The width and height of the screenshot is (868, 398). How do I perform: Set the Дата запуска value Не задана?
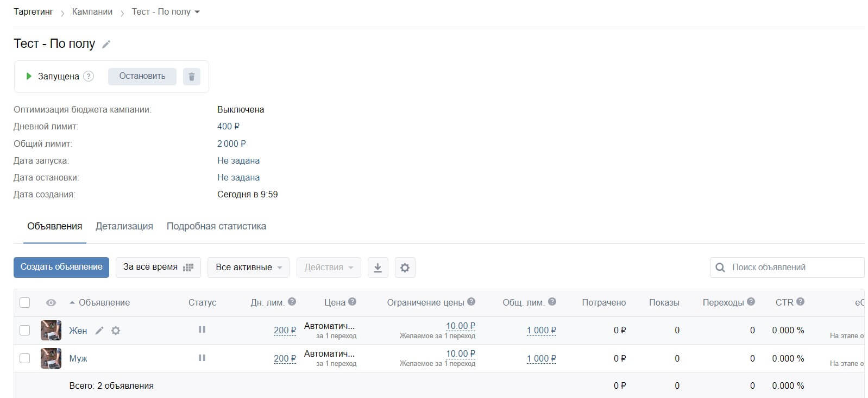(238, 161)
